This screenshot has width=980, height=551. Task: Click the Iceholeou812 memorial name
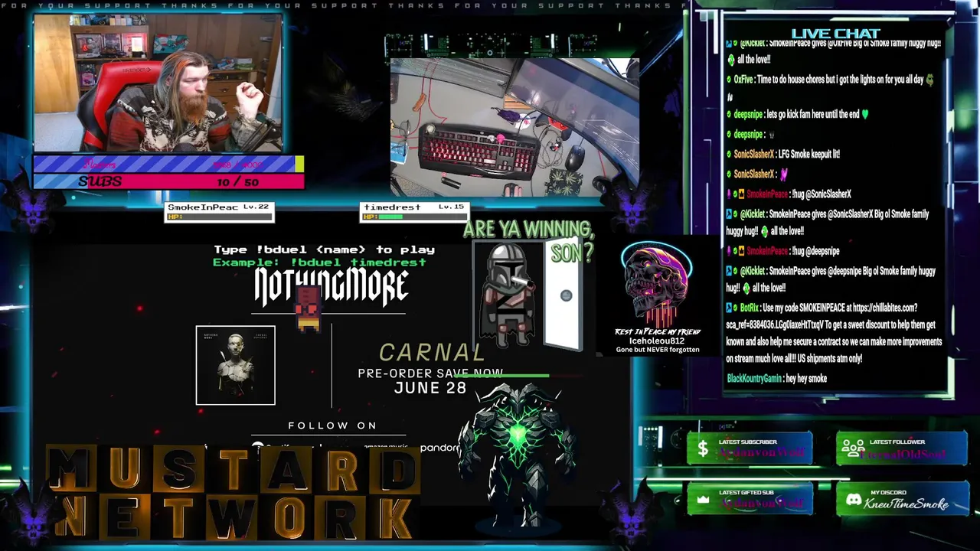657,341
